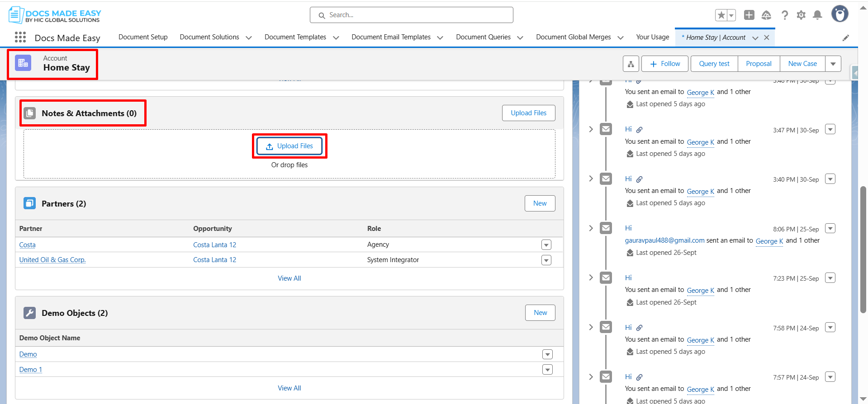Click the user profile avatar

[840, 14]
